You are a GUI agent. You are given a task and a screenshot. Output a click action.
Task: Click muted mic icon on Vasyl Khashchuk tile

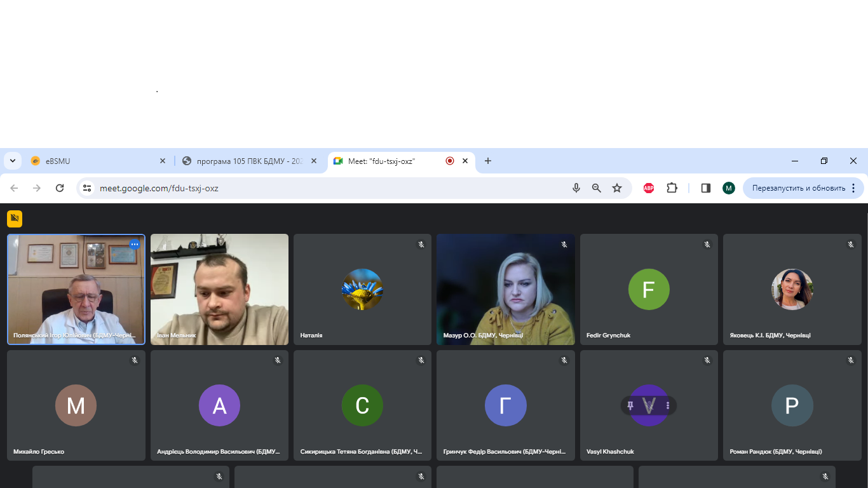(x=707, y=360)
